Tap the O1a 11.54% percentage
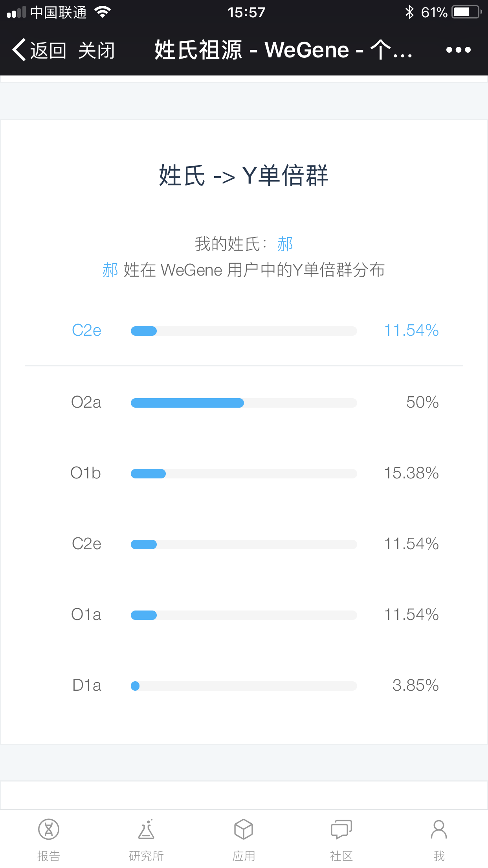488x868 pixels. 411,614
